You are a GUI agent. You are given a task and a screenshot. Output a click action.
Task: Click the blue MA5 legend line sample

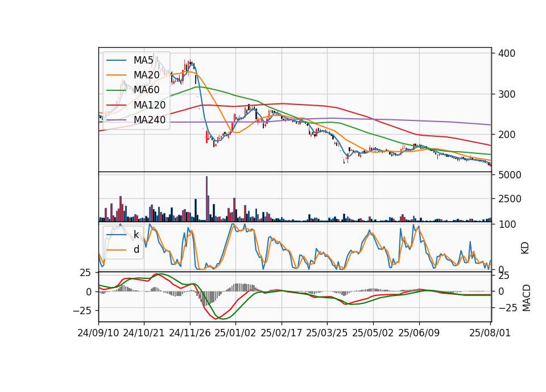pyautogui.click(x=116, y=60)
